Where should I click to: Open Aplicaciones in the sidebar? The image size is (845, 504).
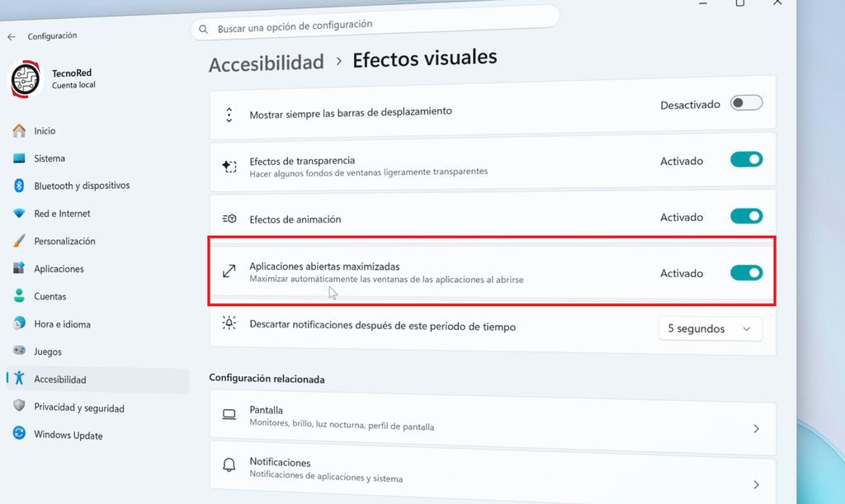(59, 269)
